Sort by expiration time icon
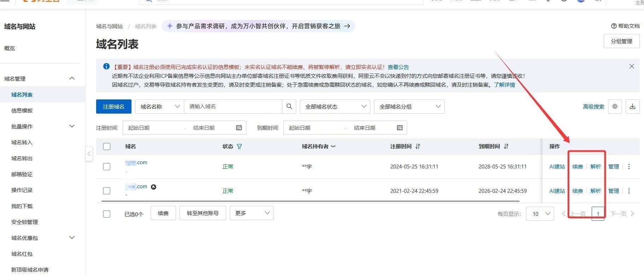 pyautogui.click(x=506, y=146)
